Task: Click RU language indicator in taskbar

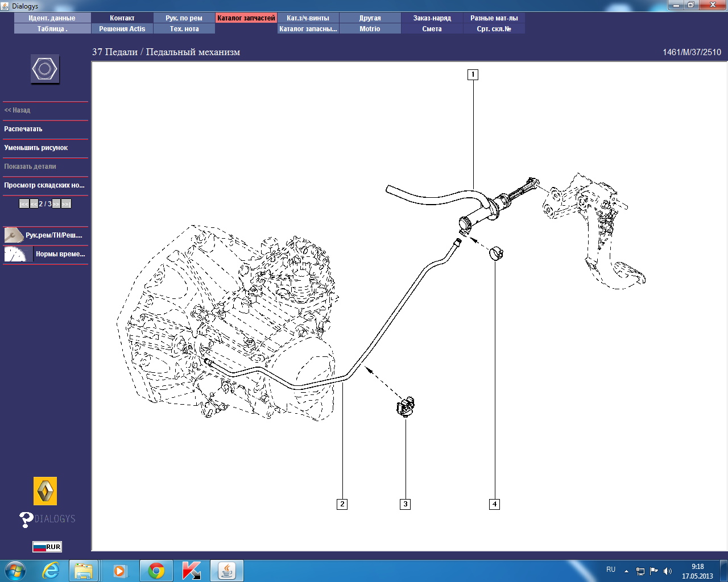Action: click(611, 569)
